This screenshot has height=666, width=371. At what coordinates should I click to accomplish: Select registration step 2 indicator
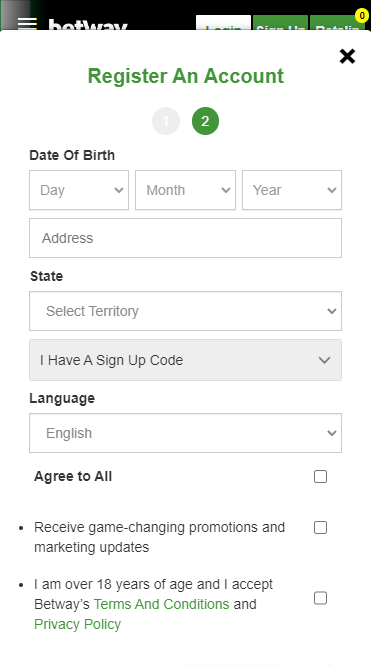pyautogui.click(x=205, y=121)
